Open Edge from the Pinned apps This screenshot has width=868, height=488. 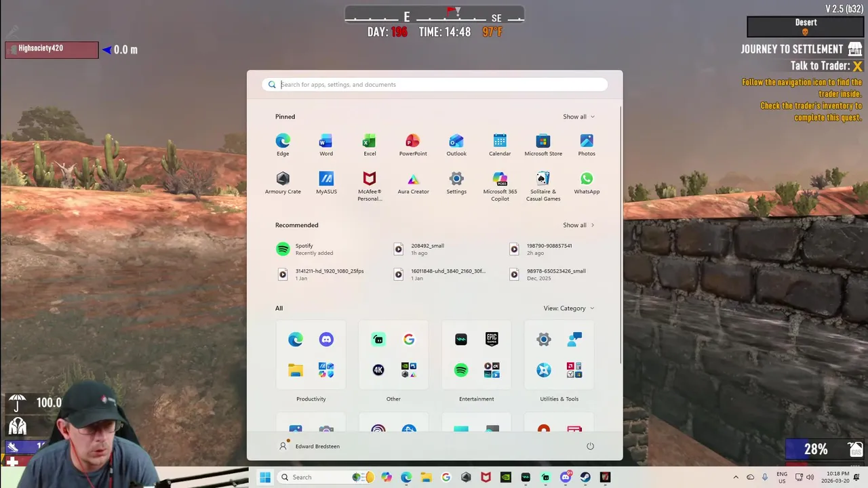(x=283, y=144)
